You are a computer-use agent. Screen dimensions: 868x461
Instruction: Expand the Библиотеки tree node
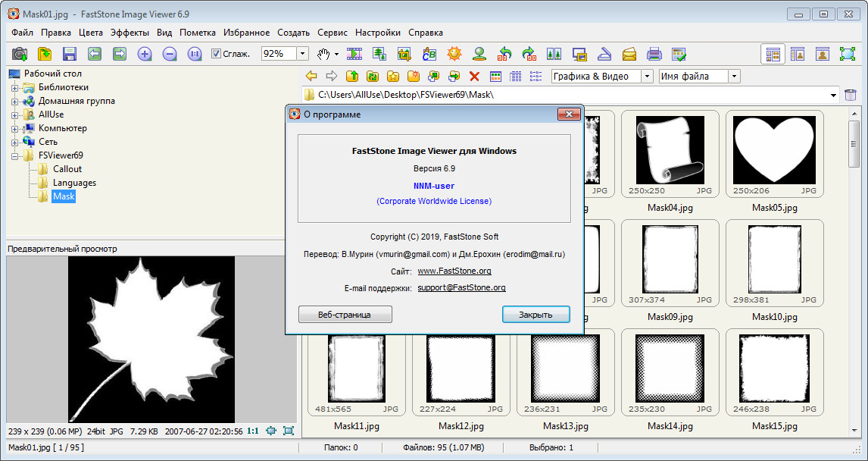14,87
